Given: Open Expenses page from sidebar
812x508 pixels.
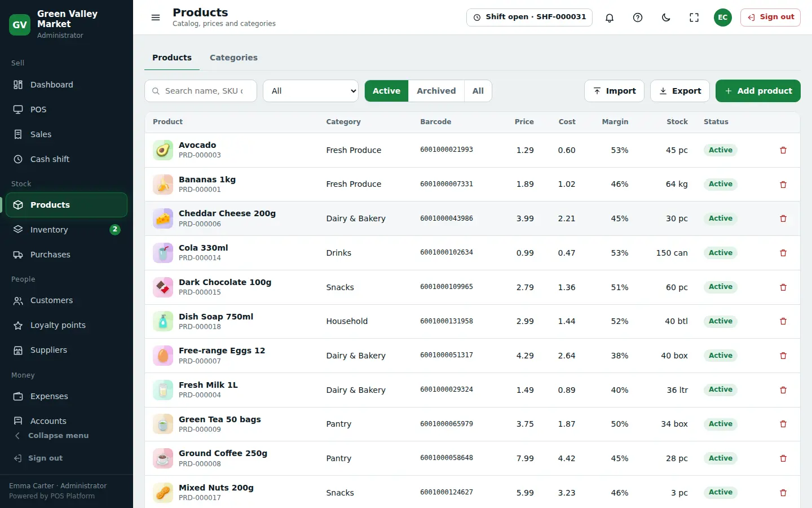Looking at the screenshot, I should [x=67, y=396].
